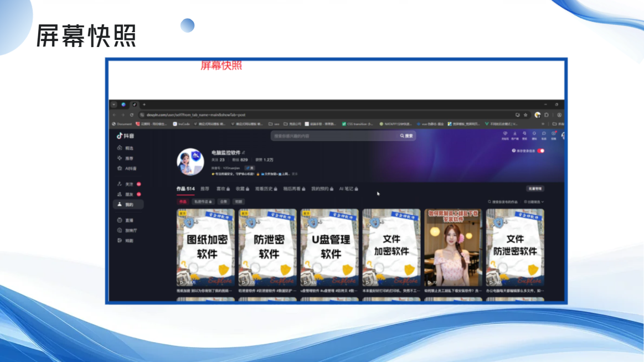The height and width of the screenshot is (362, 644).
Task: Select the red 作品 filter chip
Action: [183, 201]
